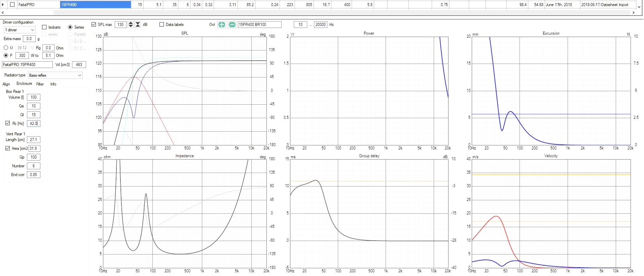The image size is (644, 276).
Task: Click inside the Excursion chart
Action: [x=551, y=91]
